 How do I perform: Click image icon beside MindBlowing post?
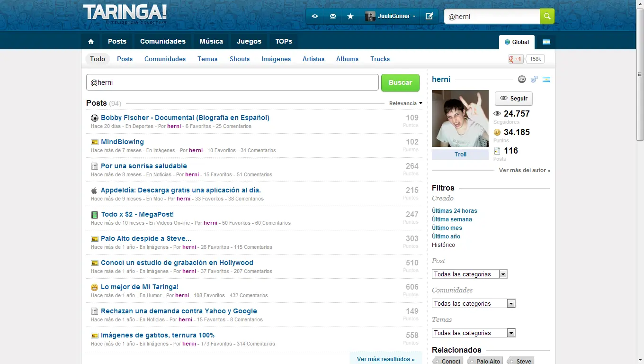[95, 142]
